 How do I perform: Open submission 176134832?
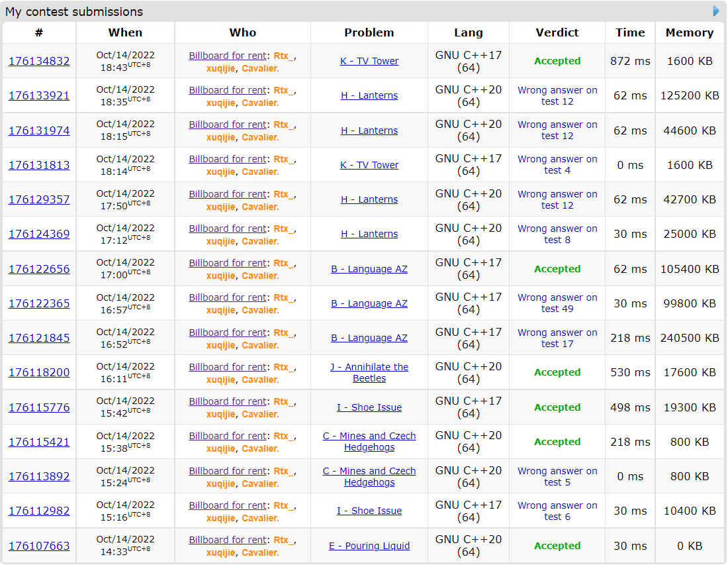pyautogui.click(x=39, y=61)
